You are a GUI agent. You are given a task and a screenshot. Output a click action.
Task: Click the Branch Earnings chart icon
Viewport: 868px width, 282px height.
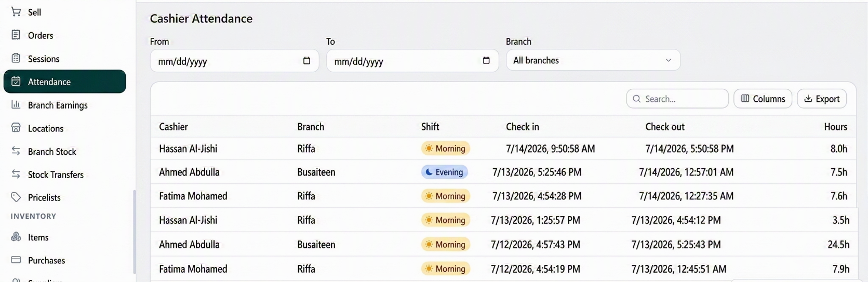(16, 104)
